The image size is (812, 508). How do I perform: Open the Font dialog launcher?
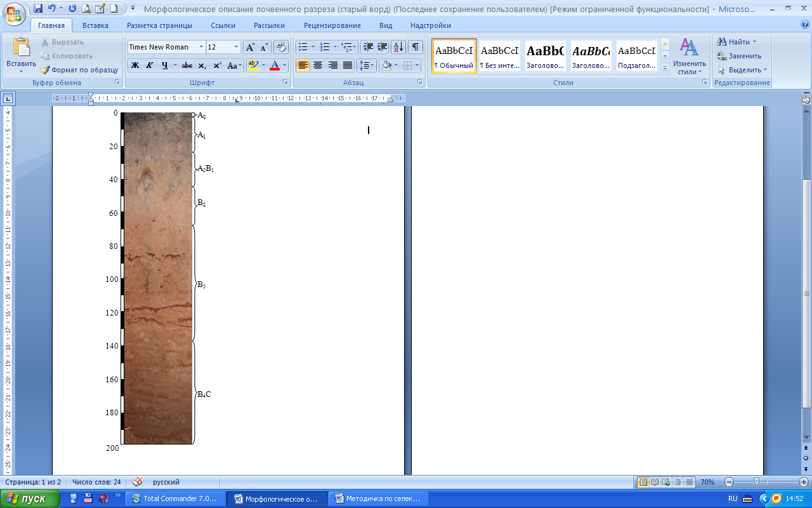[x=285, y=83]
